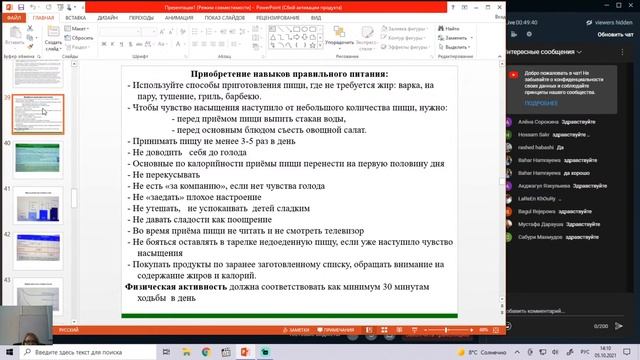
Task: Click Обновить чат button
Action: pos(615,35)
